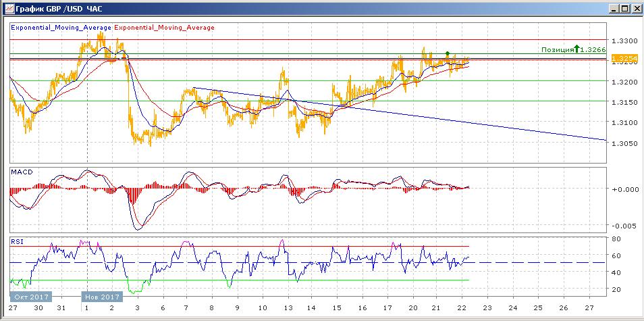Maximize the GBP/USD chart window
Image resolution: width=644 pixels, height=321 pixels.
(x=624, y=8)
